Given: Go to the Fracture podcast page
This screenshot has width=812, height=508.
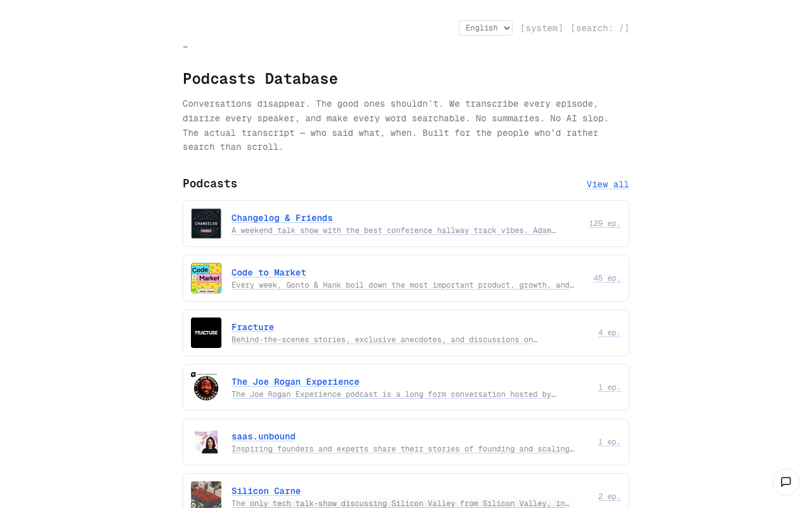Looking at the screenshot, I should click(252, 327).
